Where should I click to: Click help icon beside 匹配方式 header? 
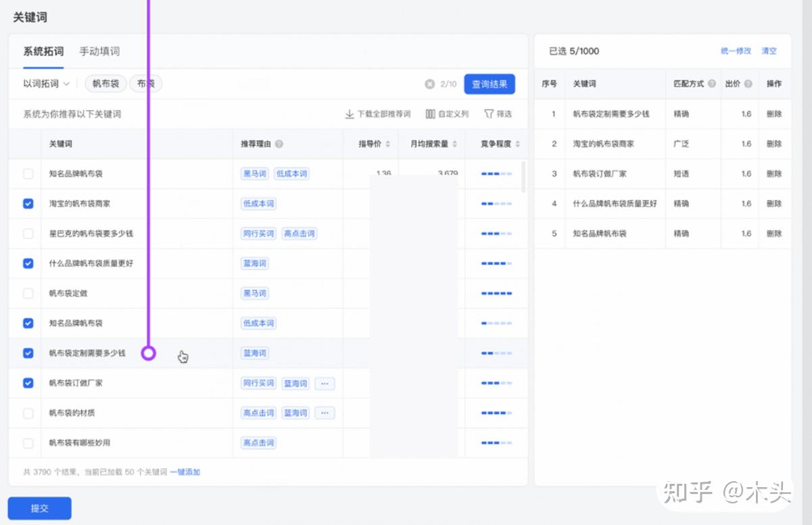[712, 84]
